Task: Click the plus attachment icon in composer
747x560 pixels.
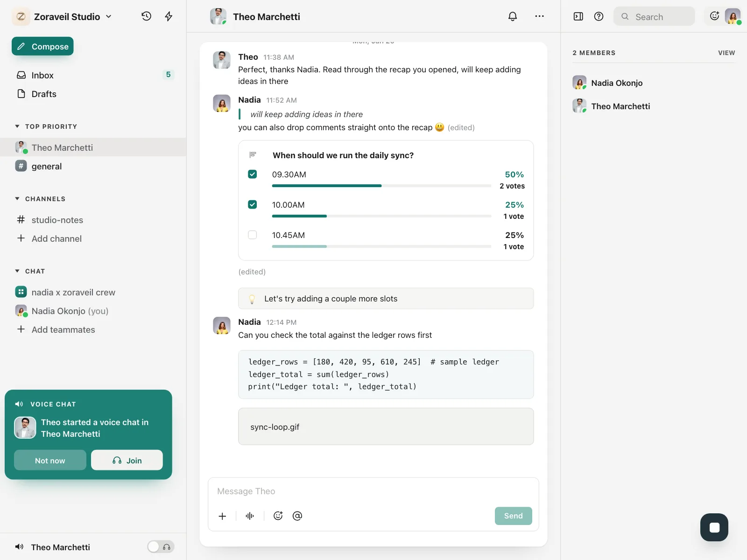Action: point(222,516)
